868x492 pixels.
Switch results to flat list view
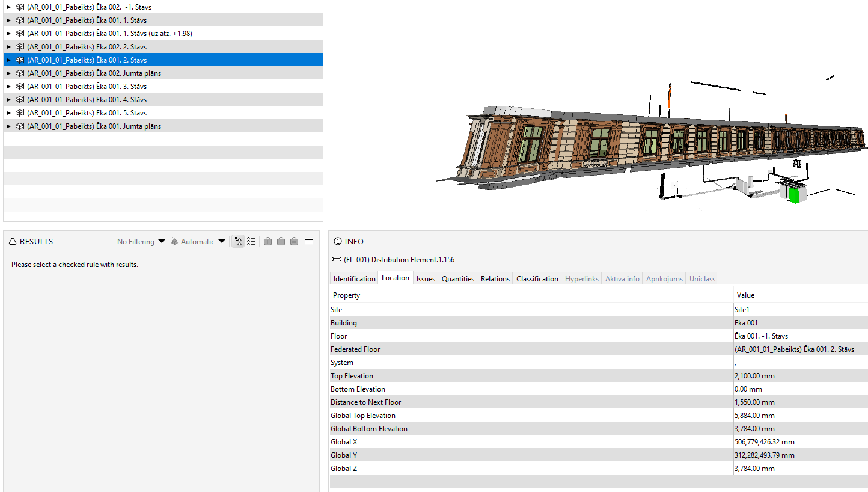pyautogui.click(x=251, y=242)
